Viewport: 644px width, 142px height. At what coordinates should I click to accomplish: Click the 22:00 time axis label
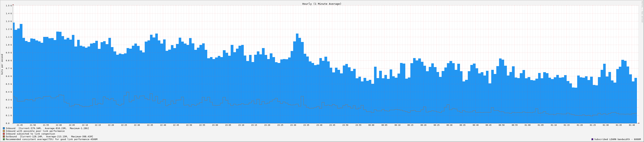click(x=59, y=125)
